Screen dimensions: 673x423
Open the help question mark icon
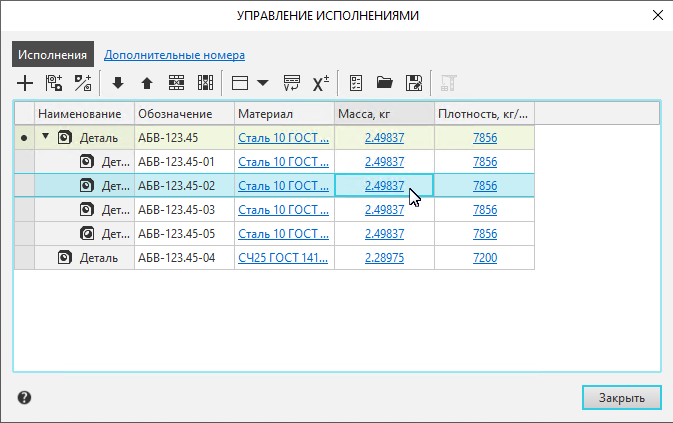25,397
